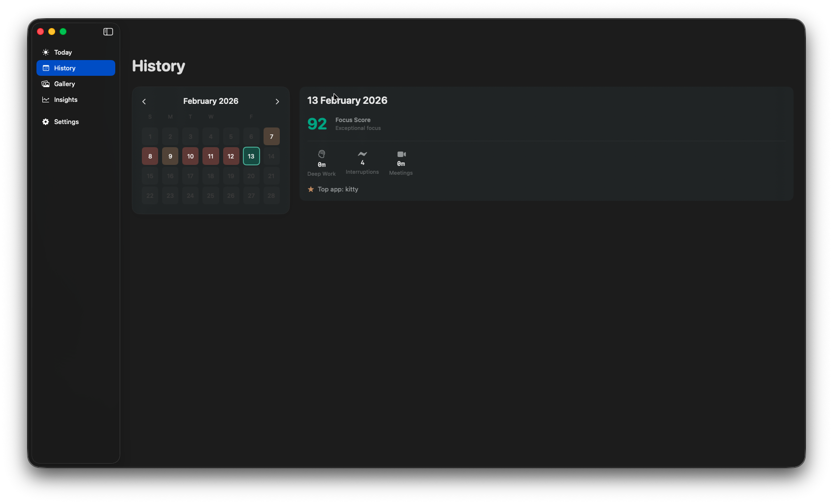Click the Top app: kitty label
833x504 pixels.
pos(338,189)
